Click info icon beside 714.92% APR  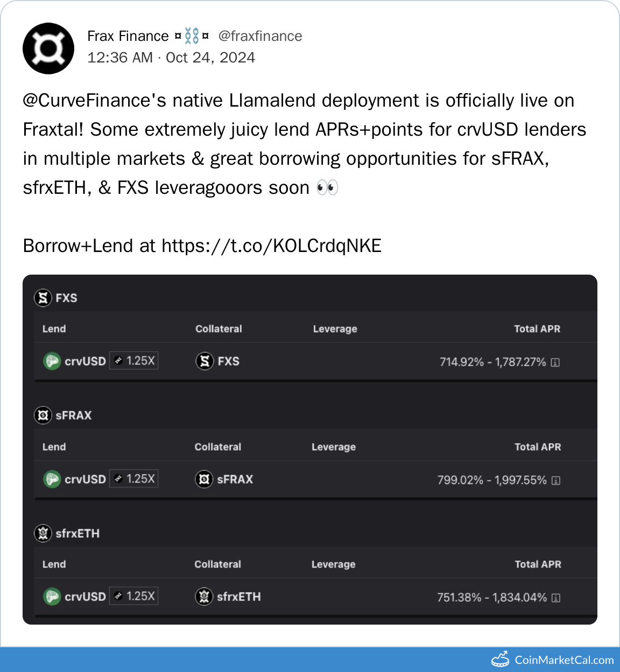pos(555,362)
